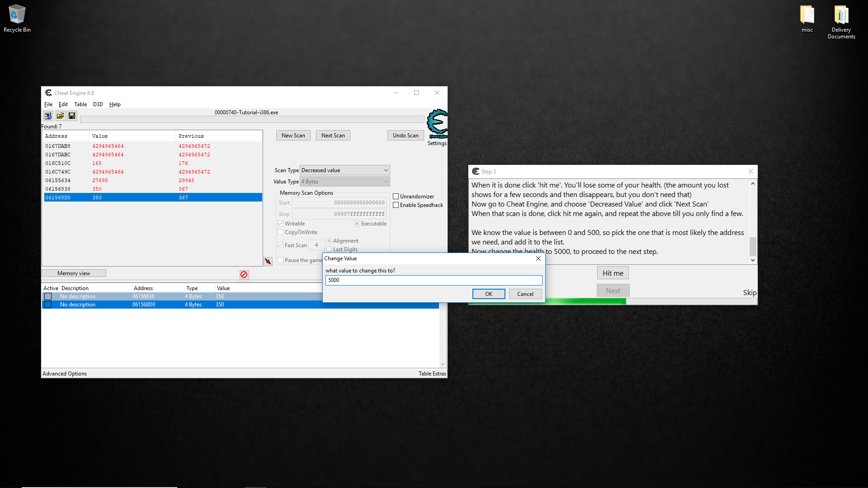Screen dimensions: 868x488
Task: Click the value input field containing 5000
Action: (433, 280)
